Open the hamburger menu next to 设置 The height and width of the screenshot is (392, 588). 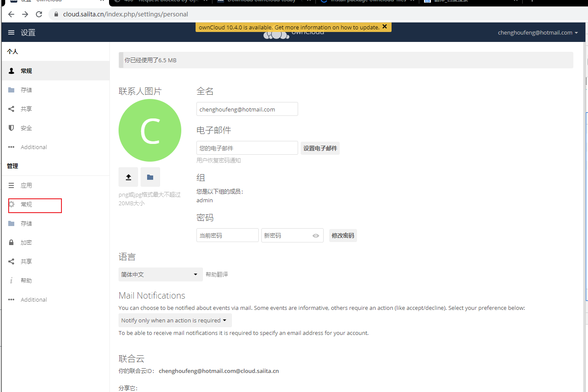tap(11, 32)
